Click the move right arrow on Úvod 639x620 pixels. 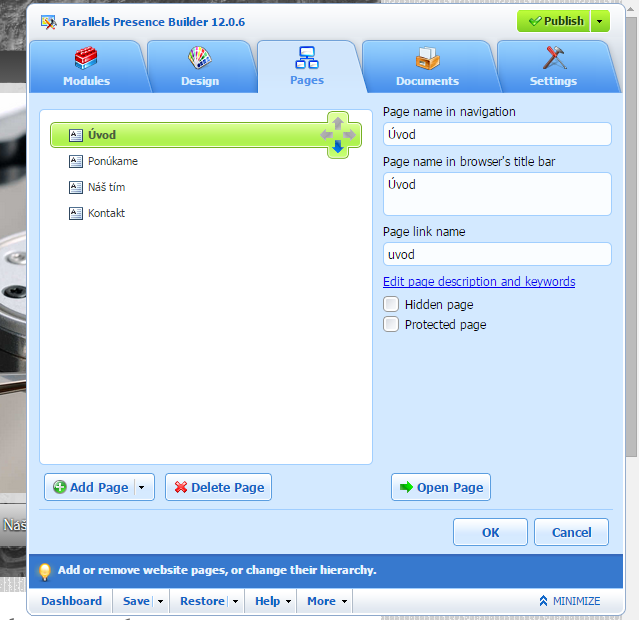point(349,135)
